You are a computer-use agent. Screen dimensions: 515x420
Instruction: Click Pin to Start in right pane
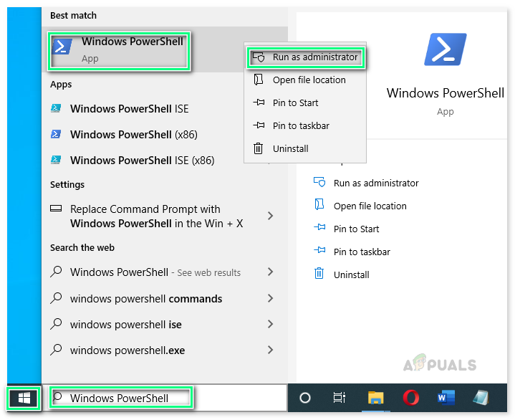pyautogui.click(x=357, y=229)
